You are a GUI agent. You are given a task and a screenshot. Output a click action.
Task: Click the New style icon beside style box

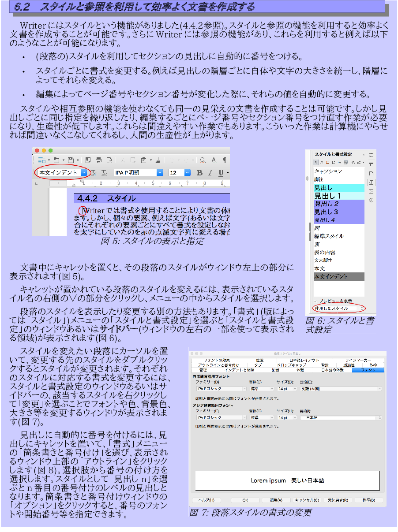[x=104, y=173]
